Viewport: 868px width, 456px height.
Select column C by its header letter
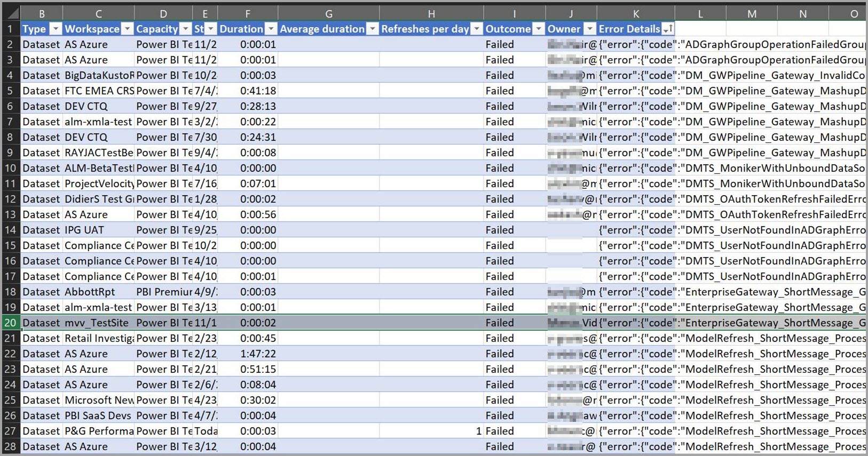coord(99,14)
